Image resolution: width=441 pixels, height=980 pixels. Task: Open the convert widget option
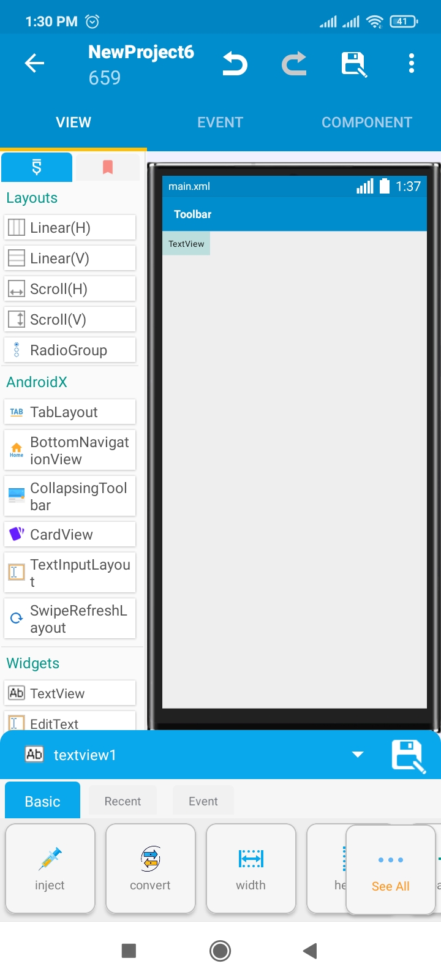151,868
